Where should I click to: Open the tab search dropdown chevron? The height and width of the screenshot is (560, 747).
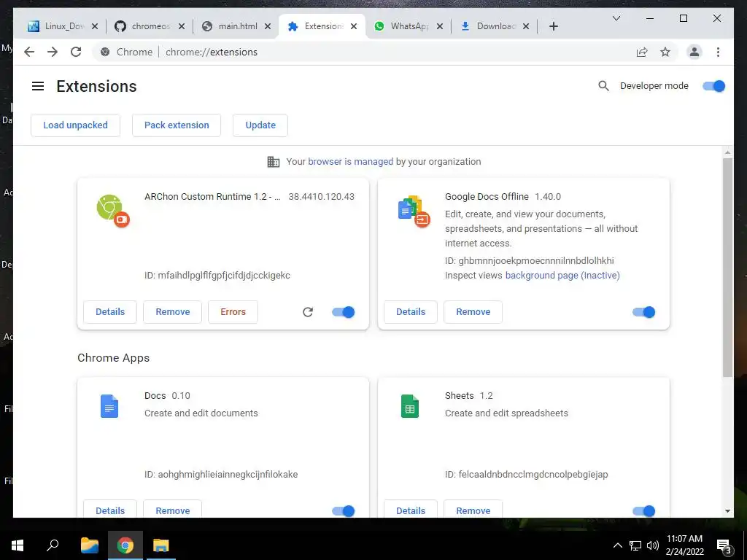tap(616, 18)
